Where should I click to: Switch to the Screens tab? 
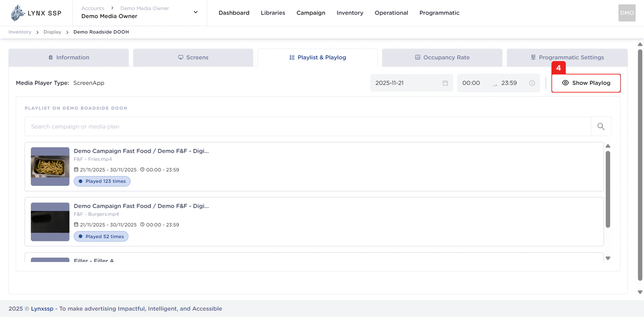tap(193, 58)
